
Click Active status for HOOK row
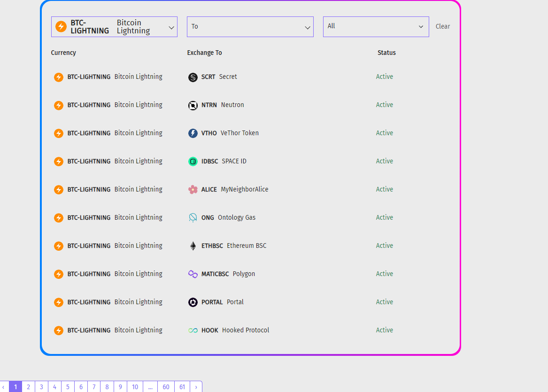point(384,331)
